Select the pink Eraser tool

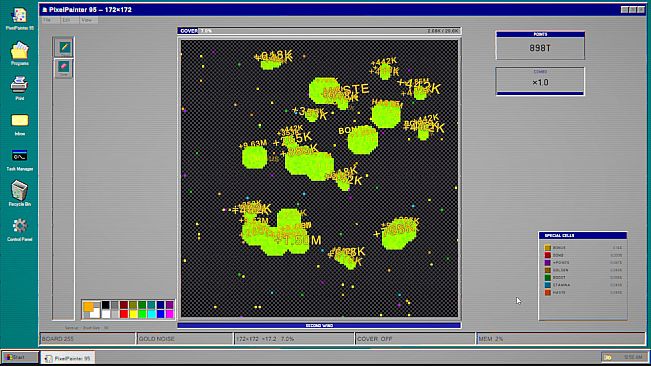64,68
